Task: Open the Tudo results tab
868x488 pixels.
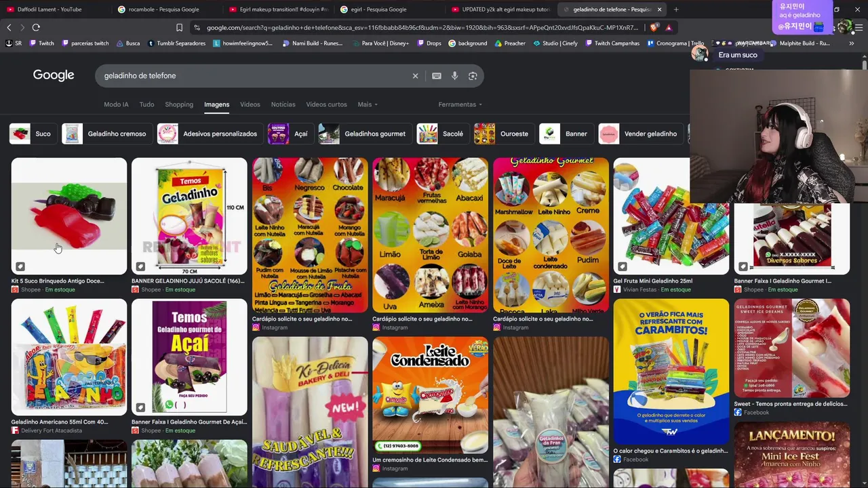Action: [146, 104]
